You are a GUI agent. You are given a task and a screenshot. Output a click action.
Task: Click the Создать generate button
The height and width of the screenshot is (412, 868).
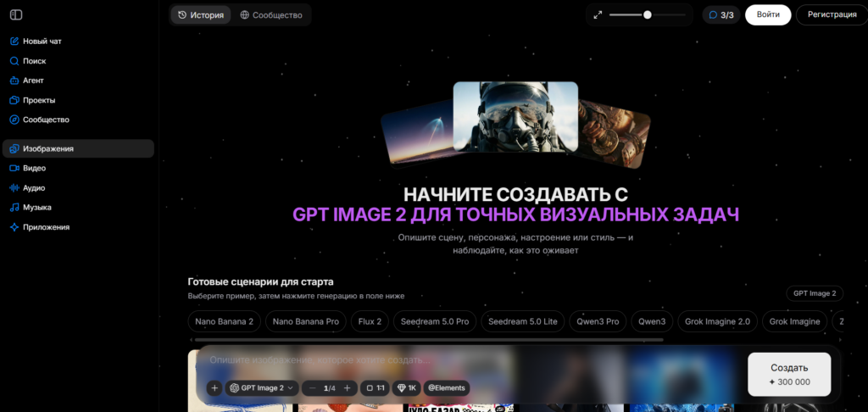pos(789,375)
